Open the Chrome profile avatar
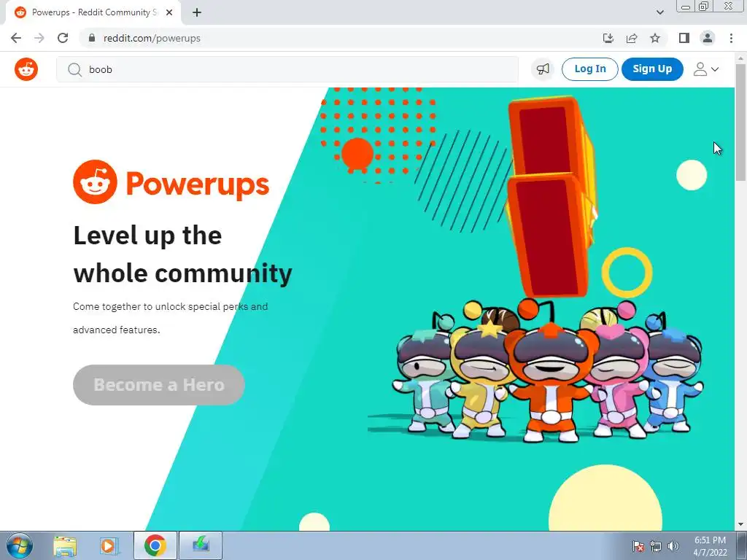Viewport: 747px width, 560px height. coord(708,38)
